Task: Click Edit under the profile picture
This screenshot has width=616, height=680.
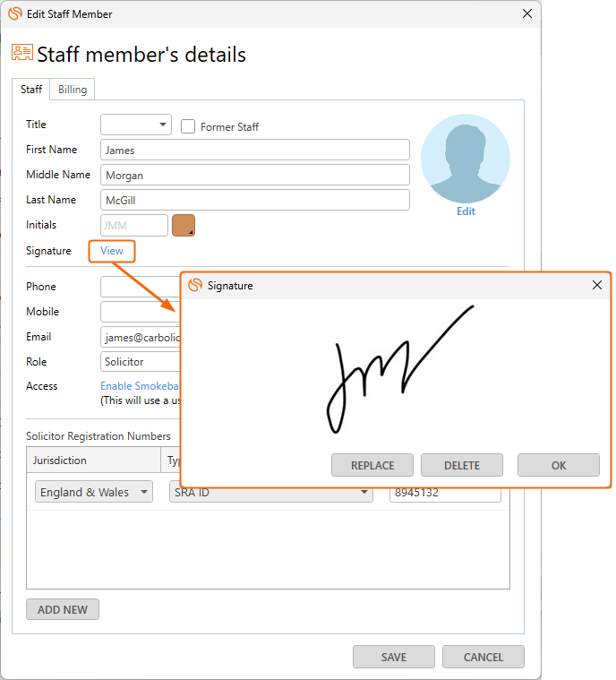Action: click(466, 211)
